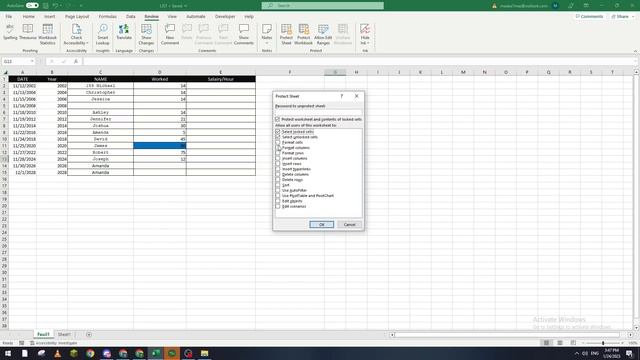The width and height of the screenshot is (640, 360).
Task: Check the Delete columns option
Action: tap(278, 174)
